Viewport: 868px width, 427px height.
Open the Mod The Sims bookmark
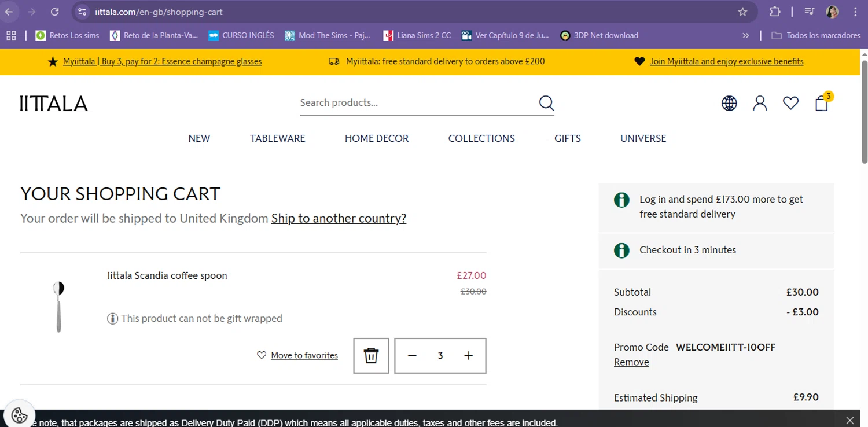(x=328, y=35)
